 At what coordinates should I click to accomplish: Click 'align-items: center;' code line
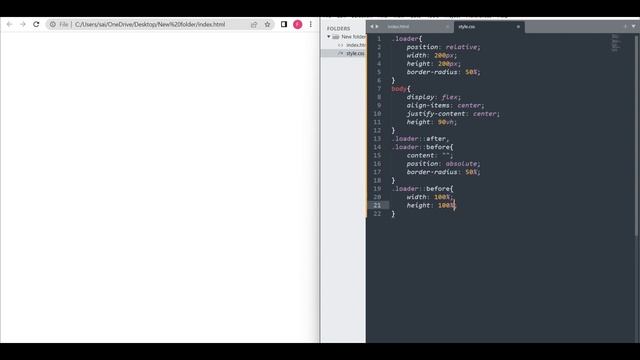[x=445, y=105]
